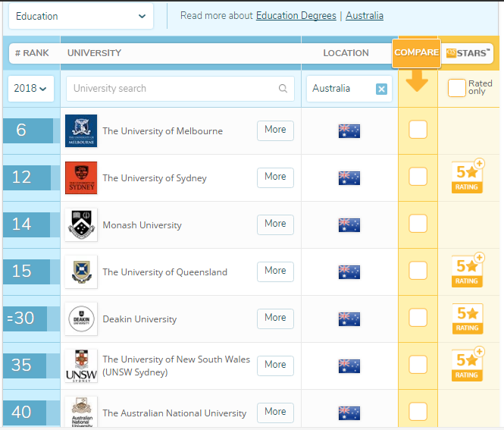Check compare box for Australian National University
The image size is (504, 430).
pyautogui.click(x=418, y=411)
